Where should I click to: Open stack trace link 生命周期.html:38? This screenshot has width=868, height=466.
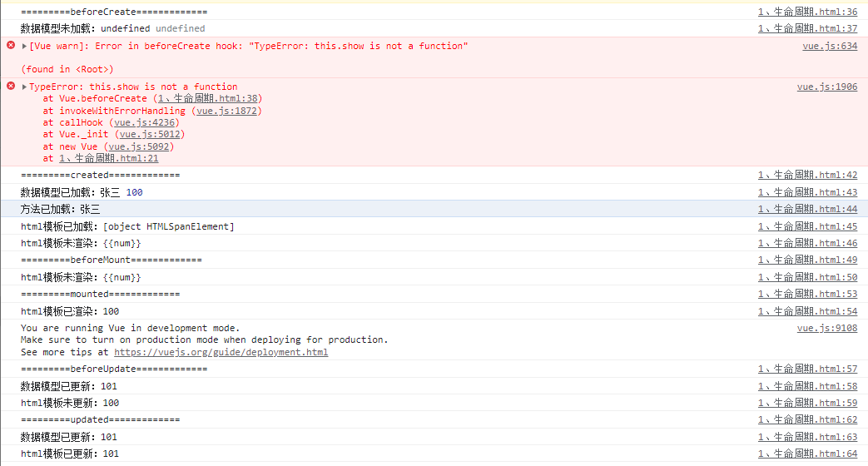[x=208, y=98]
